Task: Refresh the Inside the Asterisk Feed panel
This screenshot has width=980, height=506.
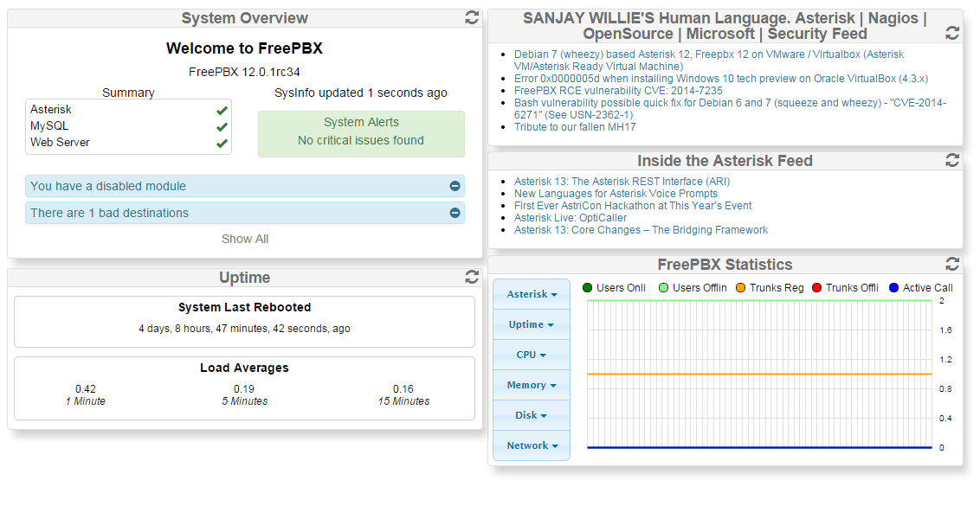Action: 952,161
